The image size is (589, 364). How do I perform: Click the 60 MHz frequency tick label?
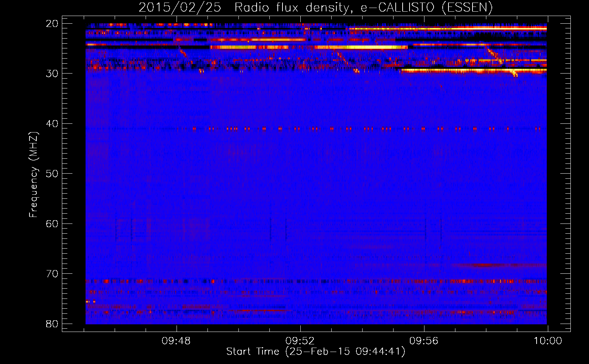pos(52,224)
